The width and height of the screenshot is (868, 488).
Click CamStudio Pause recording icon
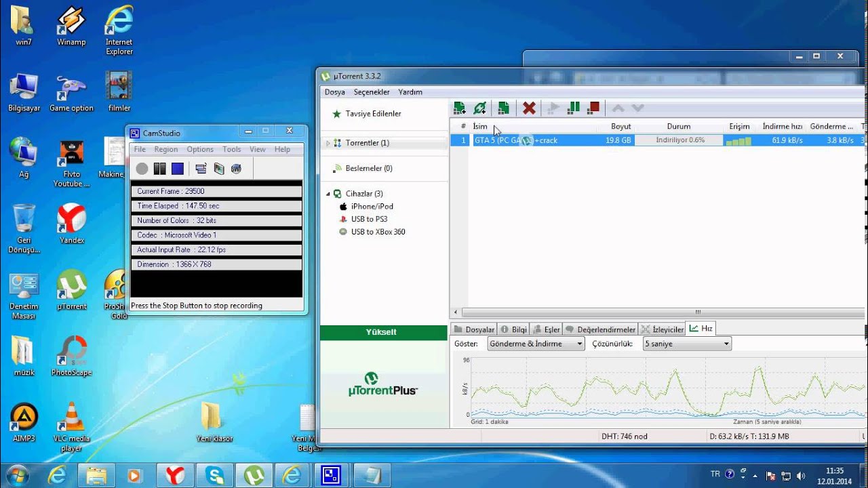160,169
